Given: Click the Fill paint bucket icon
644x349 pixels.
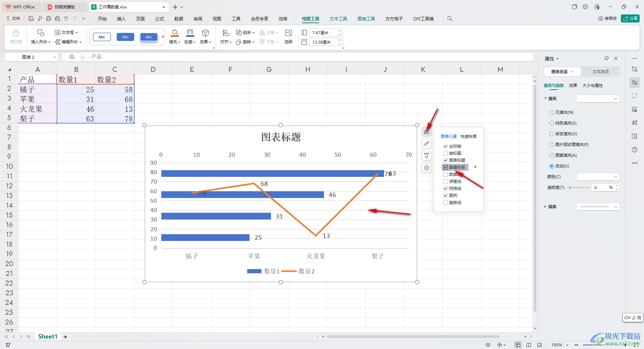Looking at the screenshot, I should [174, 33].
